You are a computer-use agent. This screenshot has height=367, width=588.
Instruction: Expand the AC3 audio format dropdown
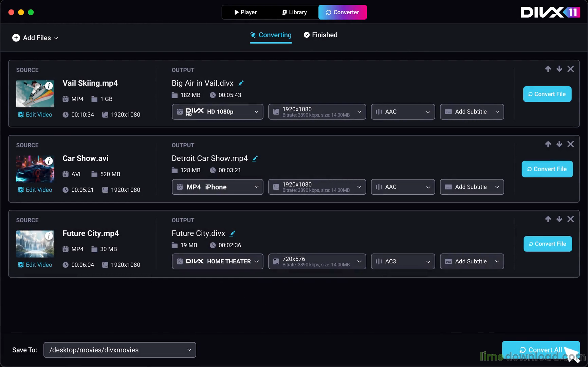click(x=403, y=261)
